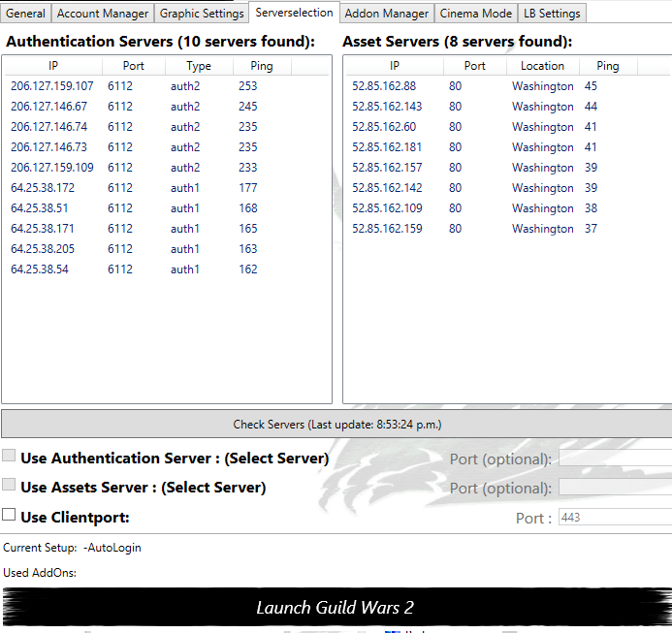
Task: Select asset server 52.85.162.159
Action: click(x=509, y=229)
